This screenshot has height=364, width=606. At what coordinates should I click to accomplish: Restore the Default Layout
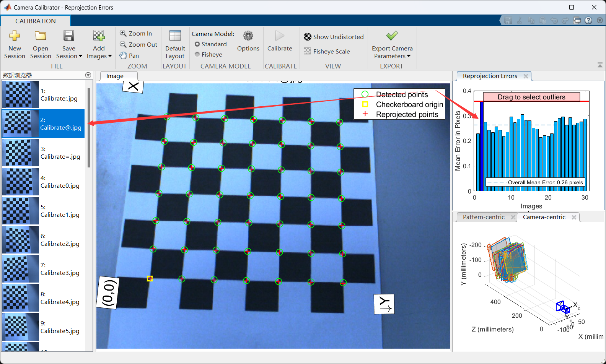pyautogui.click(x=175, y=44)
